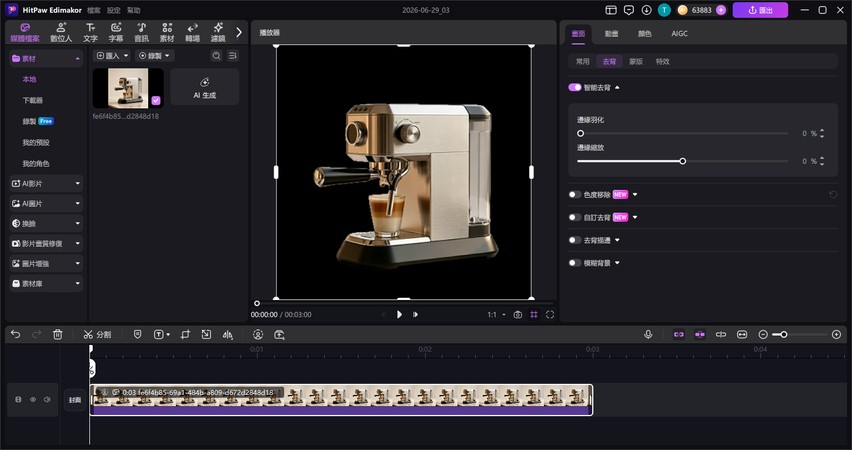Open the 匯入 import dropdown
Image resolution: width=852 pixels, height=450 pixels.
click(112, 55)
